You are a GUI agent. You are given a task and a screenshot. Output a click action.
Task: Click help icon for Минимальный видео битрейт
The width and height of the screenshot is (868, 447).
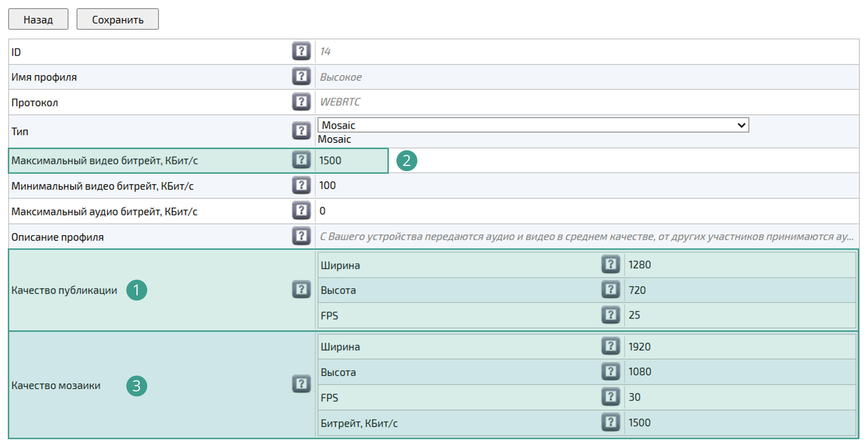pyautogui.click(x=301, y=185)
